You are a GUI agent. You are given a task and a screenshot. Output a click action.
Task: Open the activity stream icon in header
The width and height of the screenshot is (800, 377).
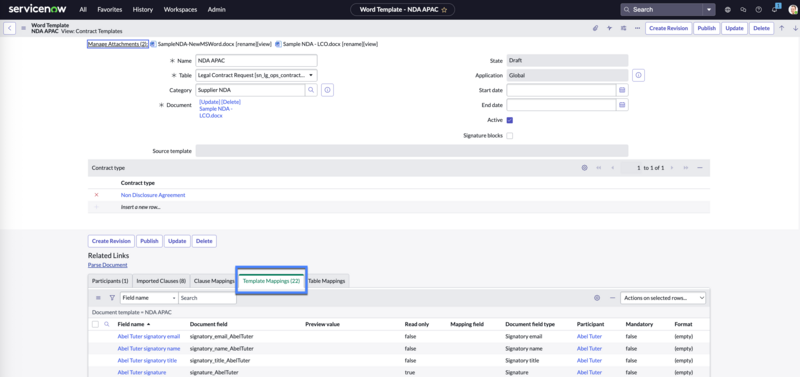609,28
